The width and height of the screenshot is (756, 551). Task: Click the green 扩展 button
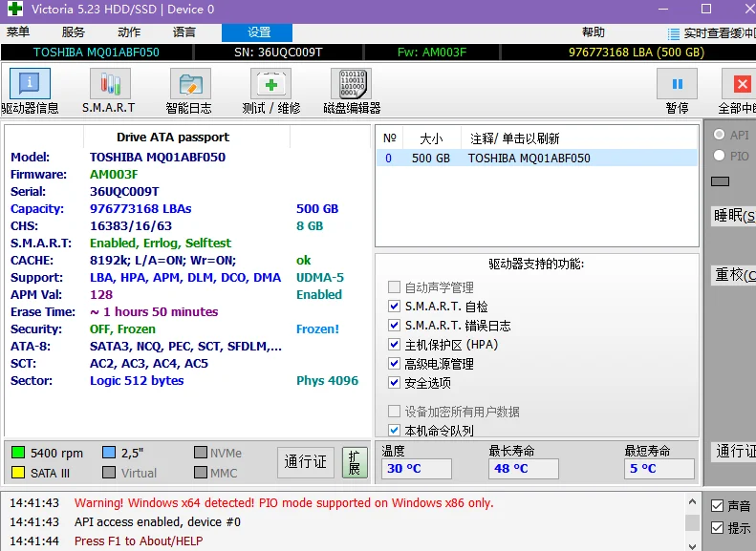tap(355, 462)
